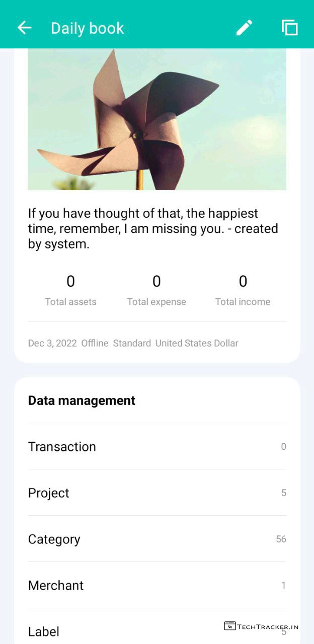Screen dimensions: 314x644
Task: Tap the Dec 3, 2022 date
Action: [52, 343]
